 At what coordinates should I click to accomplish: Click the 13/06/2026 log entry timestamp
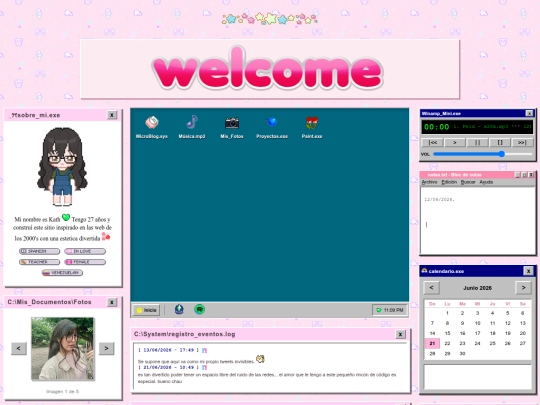coord(168,350)
